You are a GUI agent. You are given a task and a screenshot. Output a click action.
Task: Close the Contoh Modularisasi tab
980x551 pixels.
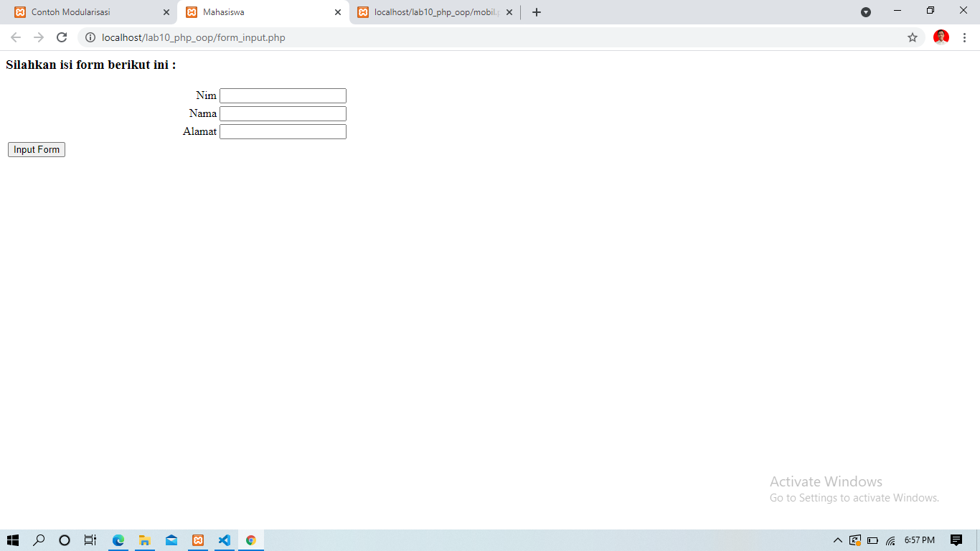tap(166, 12)
